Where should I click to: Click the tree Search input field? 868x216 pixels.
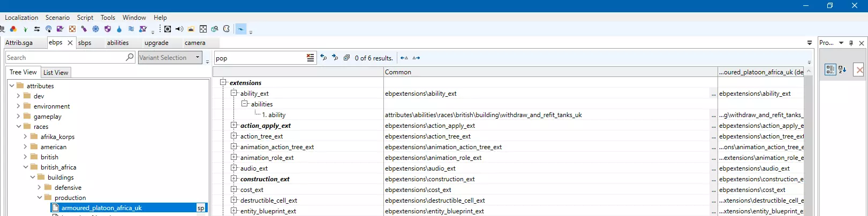(x=65, y=58)
